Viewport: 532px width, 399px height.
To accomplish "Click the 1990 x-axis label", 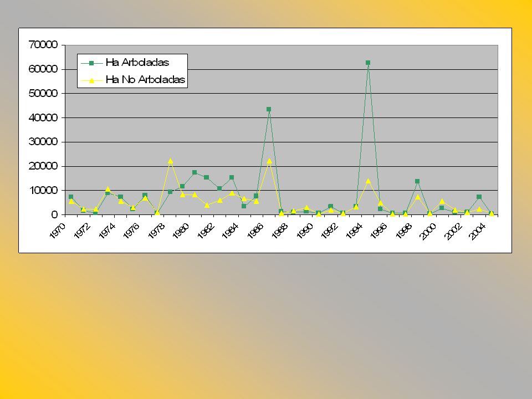I will pos(305,231).
